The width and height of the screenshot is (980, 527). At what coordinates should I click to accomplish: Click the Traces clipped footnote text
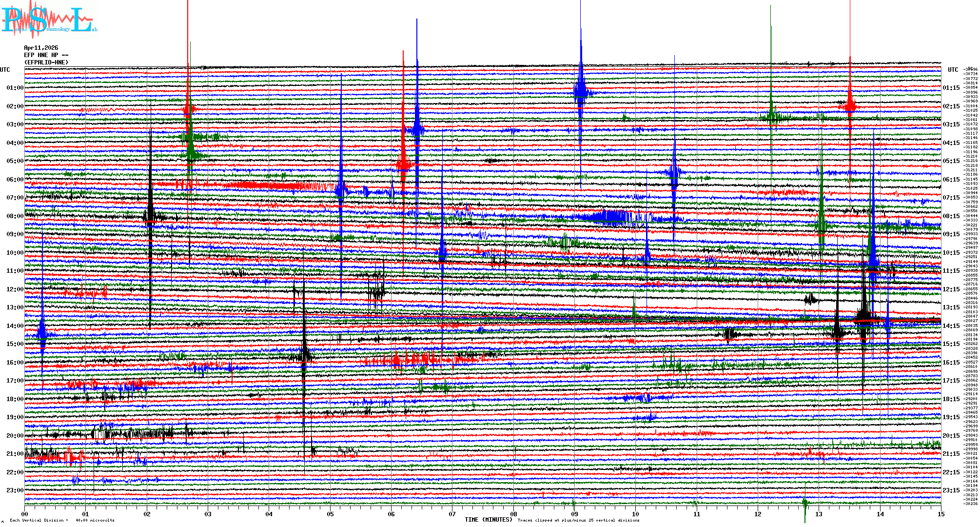pyautogui.click(x=578, y=520)
